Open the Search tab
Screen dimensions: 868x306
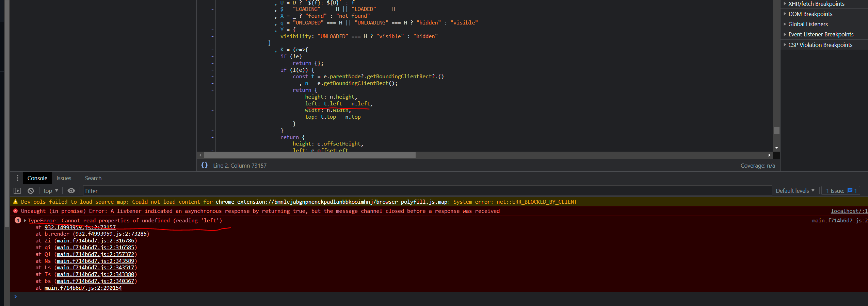pyautogui.click(x=93, y=178)
